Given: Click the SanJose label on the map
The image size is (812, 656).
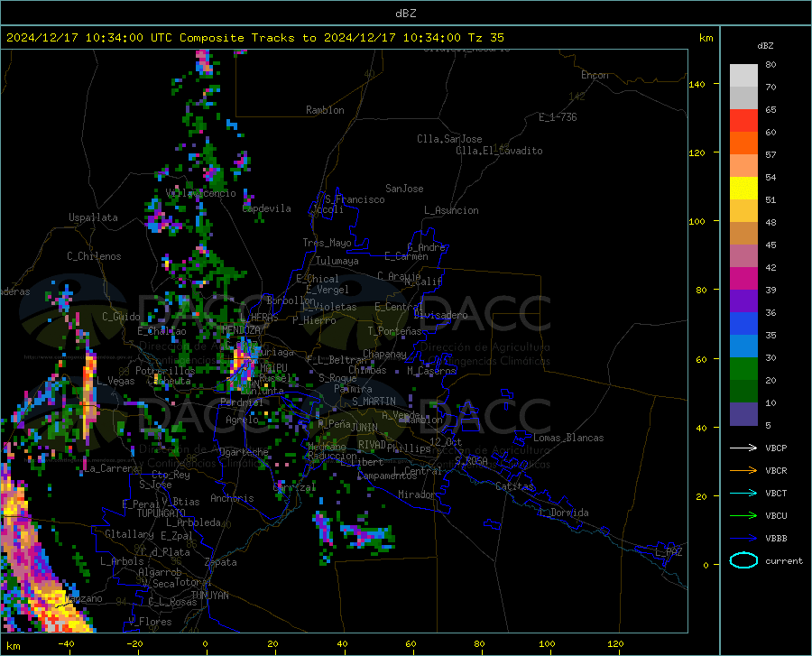Looking at the screenshot, I should (x=404, y=189).
